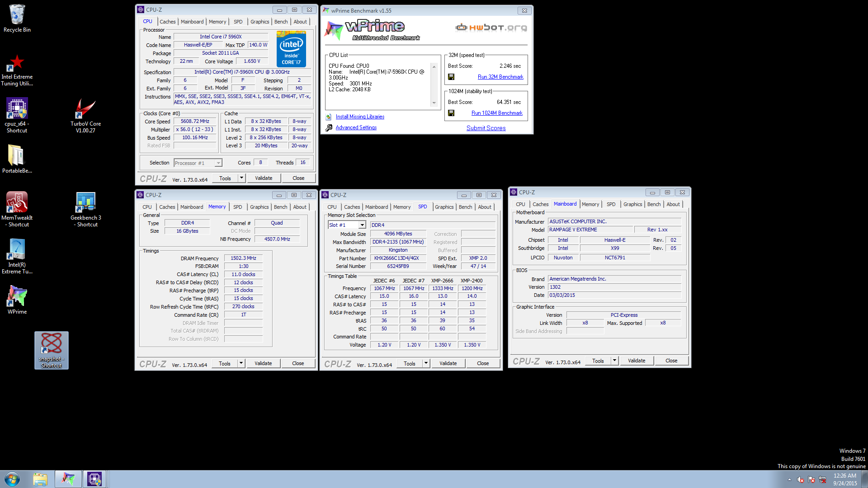Click Validate in the CPU tab window
The height and width of the screenshot is (488, 868).
264,178
